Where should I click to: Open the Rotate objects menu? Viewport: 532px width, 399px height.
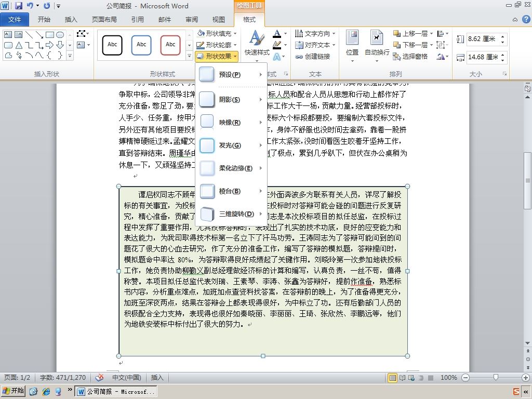click(443, 57)
